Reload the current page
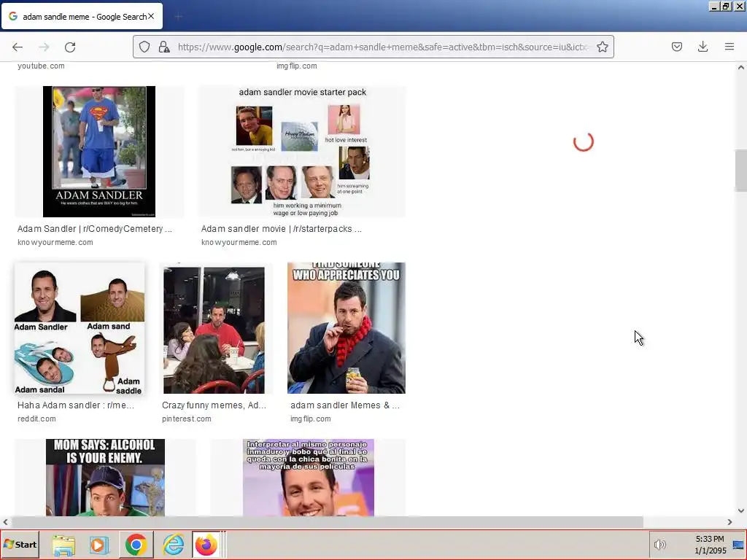 click(70, 47)
